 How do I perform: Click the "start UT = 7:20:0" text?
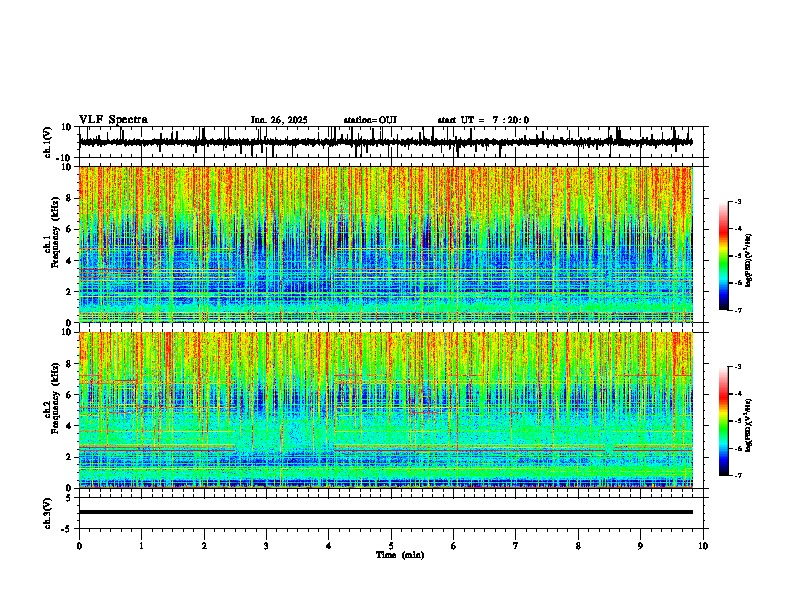483,120
